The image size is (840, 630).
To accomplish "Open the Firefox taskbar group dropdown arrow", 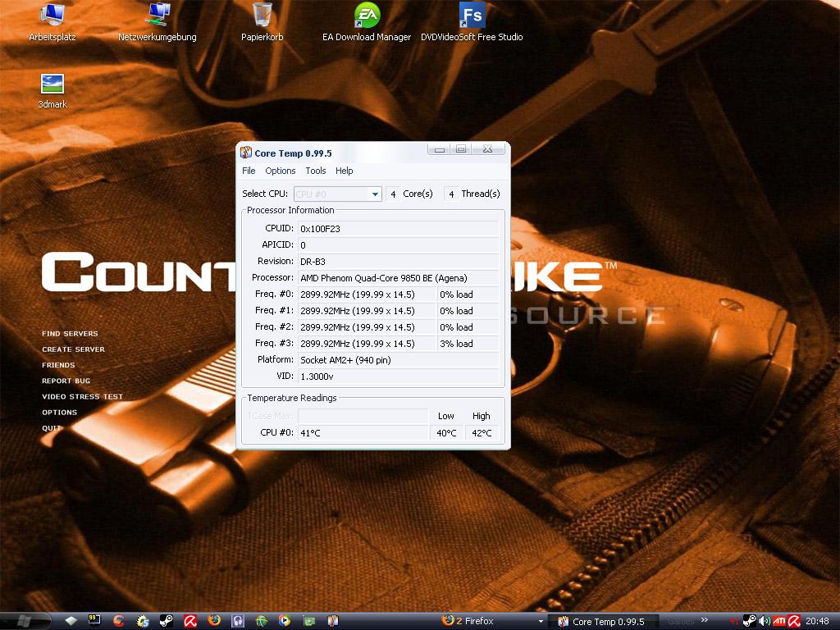I will tap(541, 622).
